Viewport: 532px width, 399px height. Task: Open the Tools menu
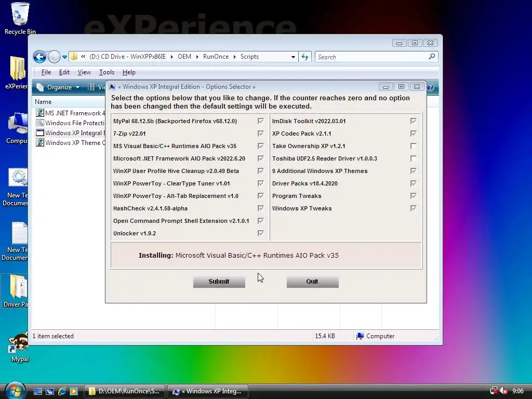pos(107,72)
